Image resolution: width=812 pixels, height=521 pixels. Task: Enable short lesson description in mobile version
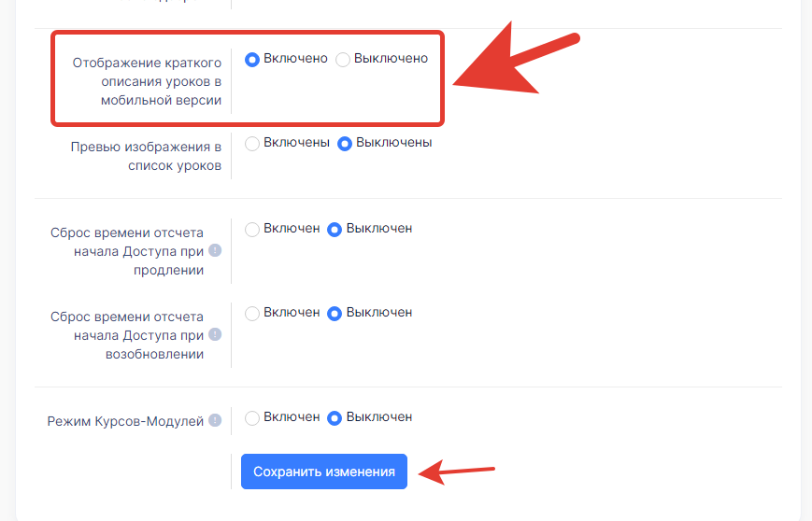coord(251,60)
